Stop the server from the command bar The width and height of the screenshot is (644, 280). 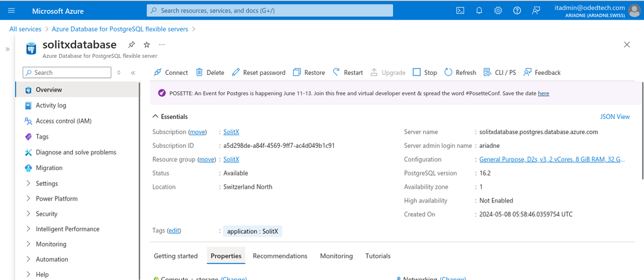tap(425, 72)
